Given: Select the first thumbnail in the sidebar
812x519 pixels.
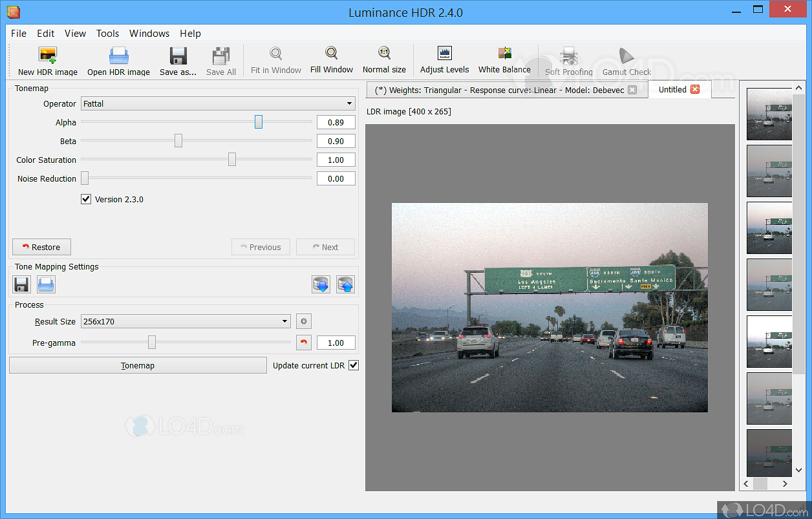Looking at the screenshot, I should [x=769, y=114].
